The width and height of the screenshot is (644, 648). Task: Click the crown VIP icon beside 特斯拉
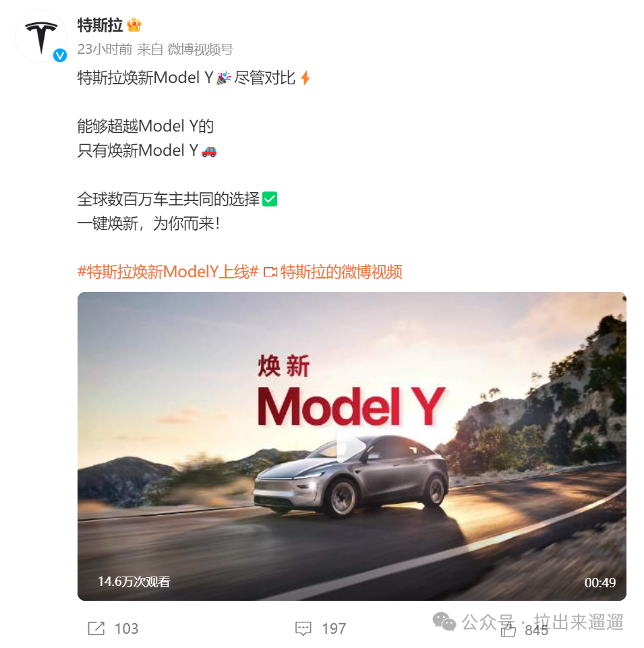coord(134,25)
